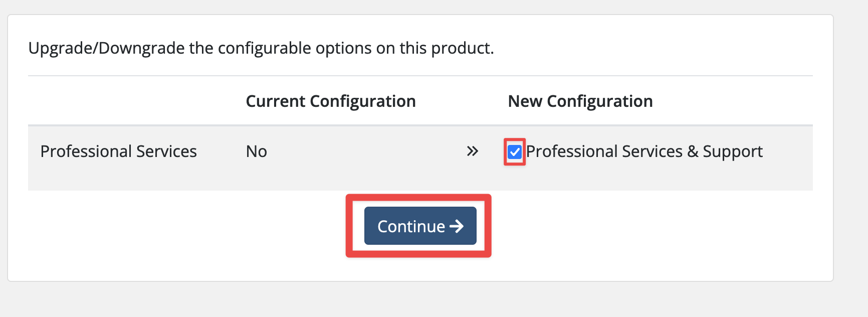Viewport: 868px width, 317px height.
Task: Toggle the blue checkmark box in New Configuration
Action: coord(515,152)
